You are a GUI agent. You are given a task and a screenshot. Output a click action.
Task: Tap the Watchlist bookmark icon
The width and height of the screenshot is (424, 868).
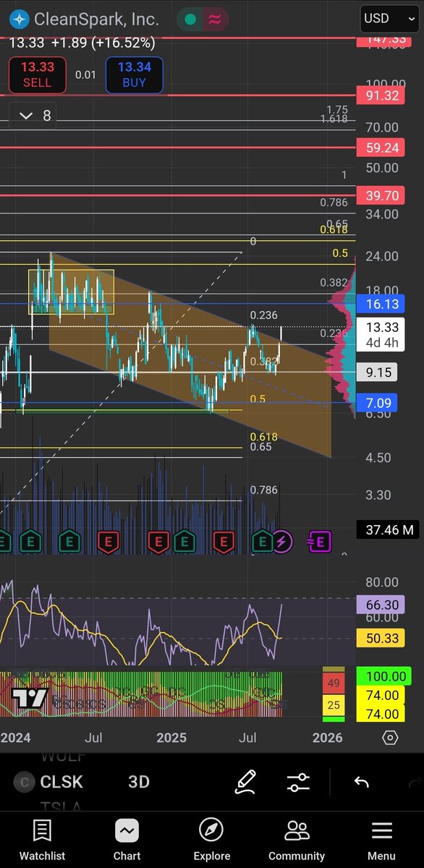pos(42,830)
